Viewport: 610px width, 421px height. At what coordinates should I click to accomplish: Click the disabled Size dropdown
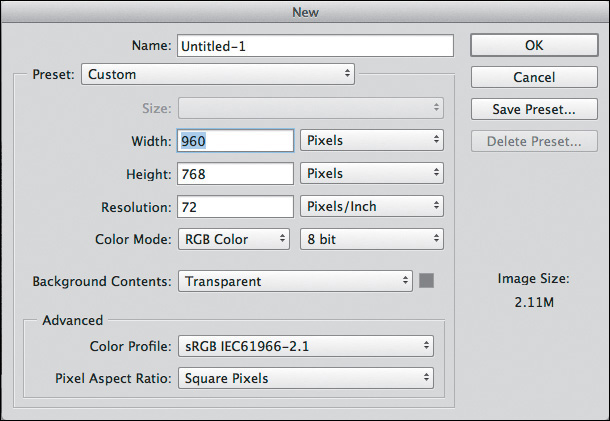tap(310, 108)
